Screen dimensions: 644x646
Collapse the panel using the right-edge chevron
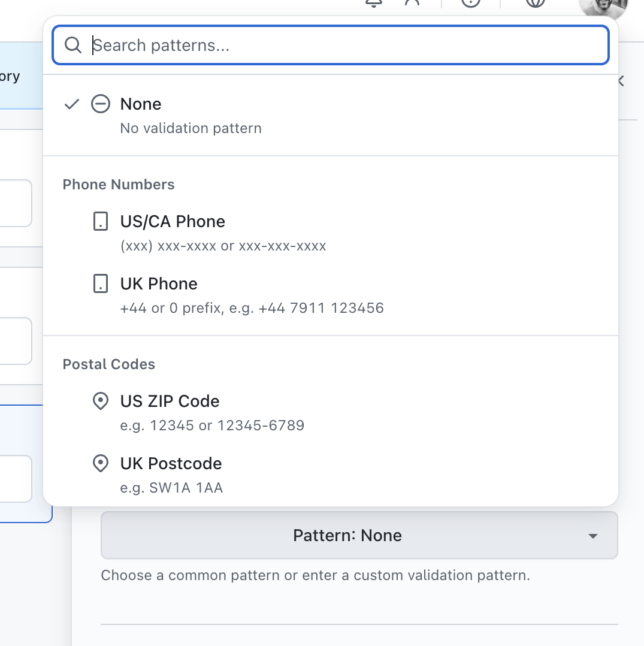click(x=621, y=81)
